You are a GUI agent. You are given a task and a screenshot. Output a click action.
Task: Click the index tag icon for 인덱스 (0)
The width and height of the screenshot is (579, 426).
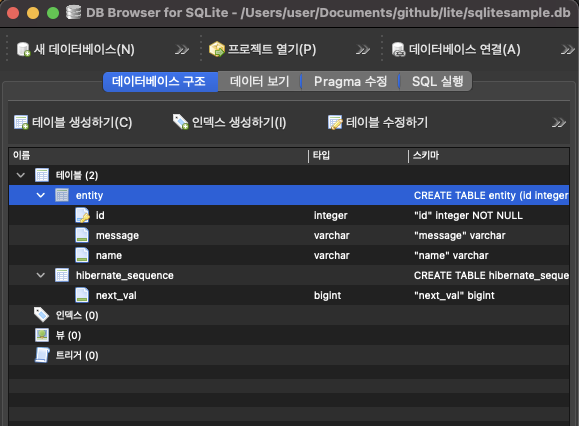click(41, 315)
